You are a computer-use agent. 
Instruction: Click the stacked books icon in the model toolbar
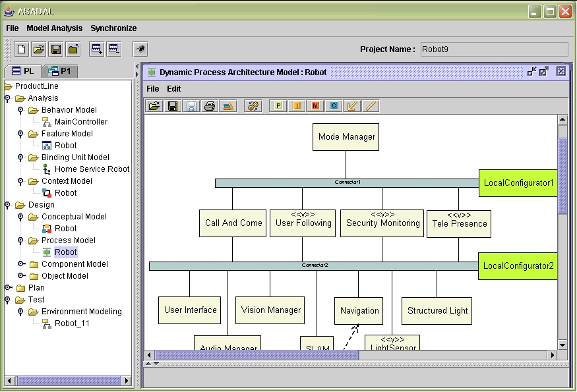click(x=228, y=106)
